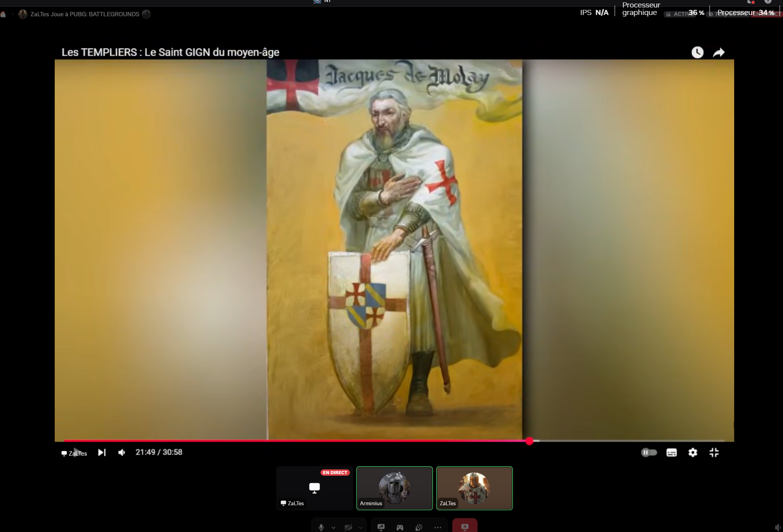Click the help icon at top right

point(768,2)
